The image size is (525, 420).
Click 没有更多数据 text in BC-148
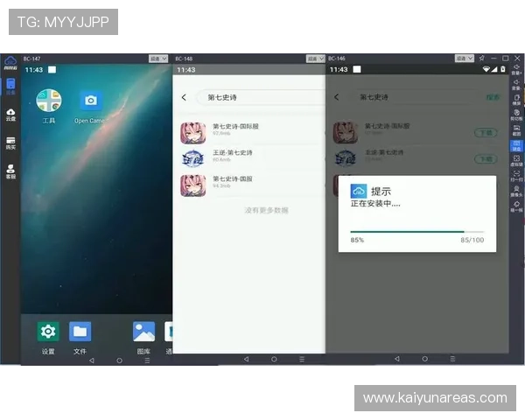click(267, 210)
